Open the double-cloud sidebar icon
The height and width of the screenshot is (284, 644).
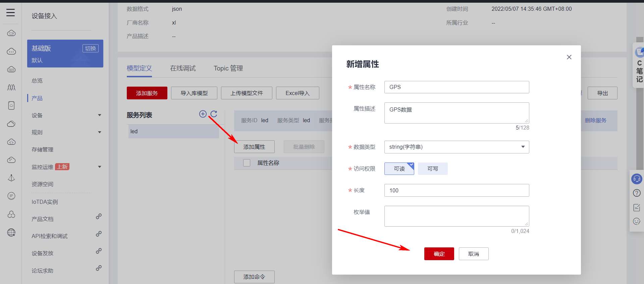[x=11, y=124]
